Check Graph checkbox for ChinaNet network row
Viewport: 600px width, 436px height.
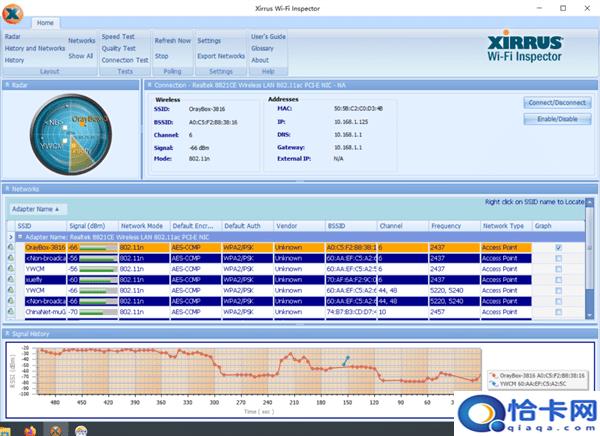click(x=558, y=312)
